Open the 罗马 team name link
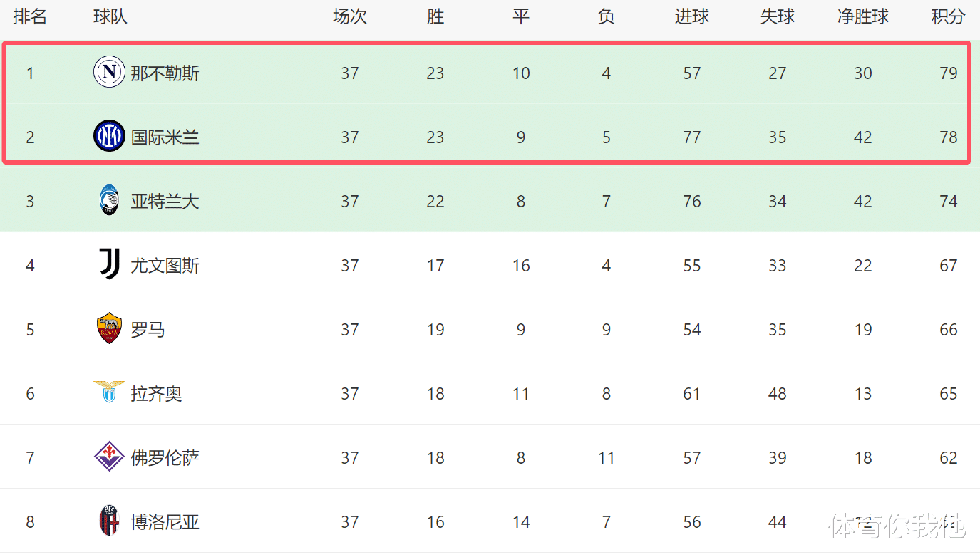Screen dimensions: 980x557 148,330
